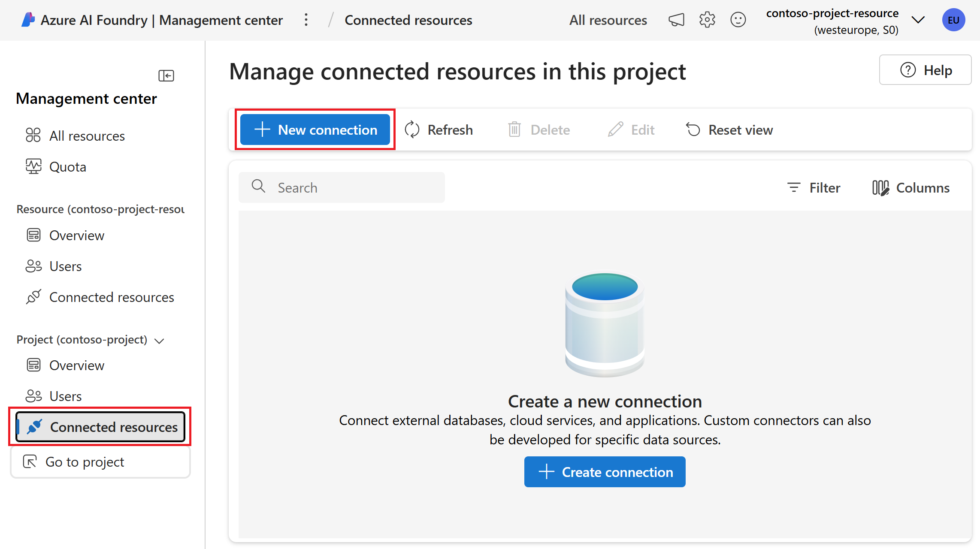Screen dimensions: 980x549
Task: Click All resources link in the header
Action: click(608, 20)
